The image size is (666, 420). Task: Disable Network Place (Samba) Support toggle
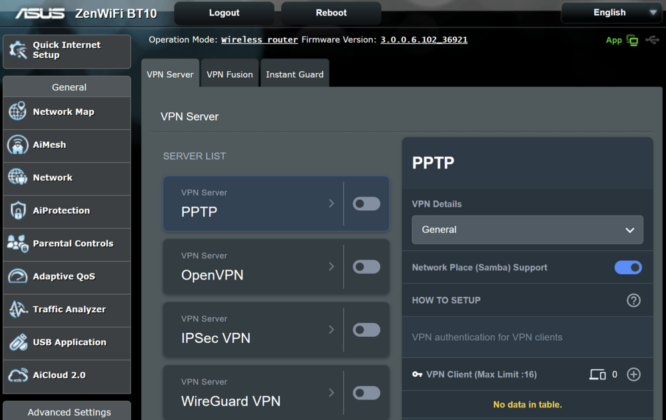[628, 268]
